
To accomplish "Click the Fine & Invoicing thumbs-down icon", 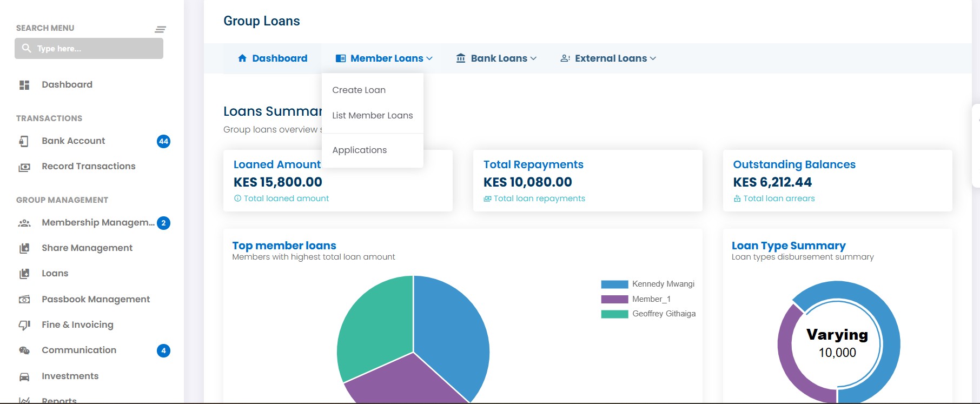I will (x=24, y=325).
